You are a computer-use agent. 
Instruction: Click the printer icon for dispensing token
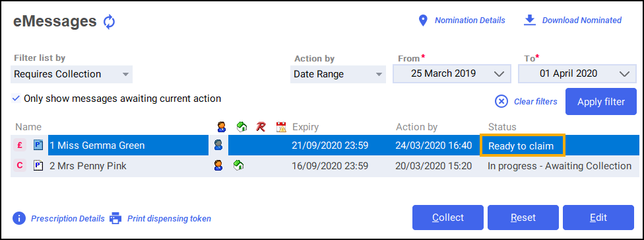[115, 218]
